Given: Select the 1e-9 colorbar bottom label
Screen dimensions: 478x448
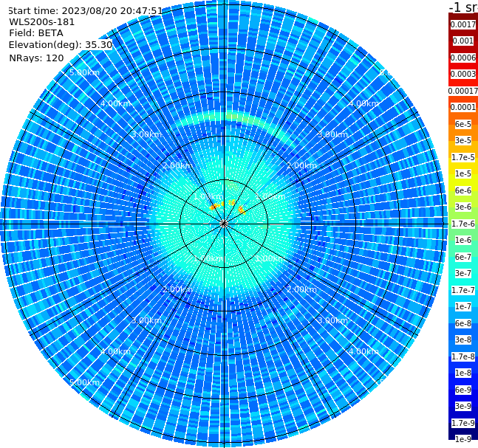Looking at the screenshot, I should (463, 439).
